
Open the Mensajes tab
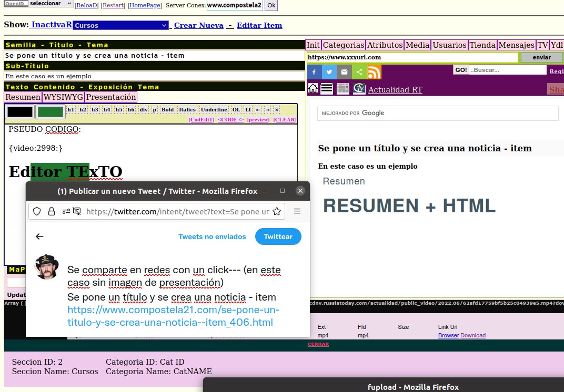517,45
